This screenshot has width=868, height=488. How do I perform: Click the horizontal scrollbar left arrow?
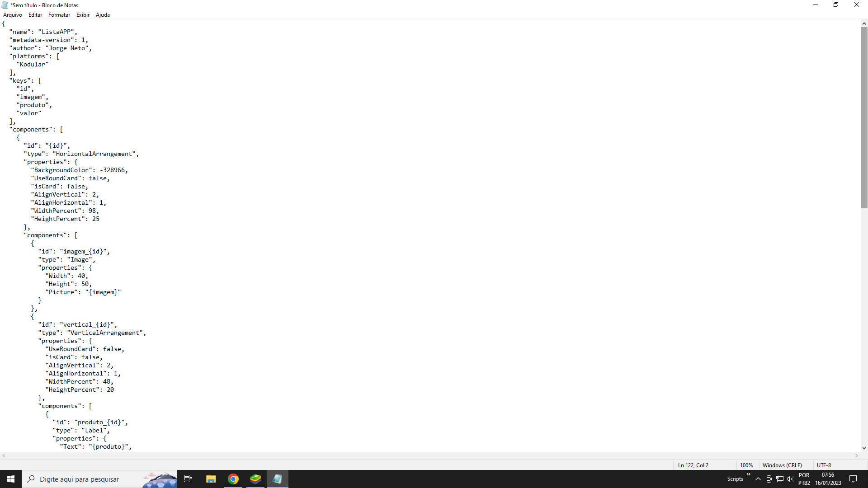pyautogui.click(x=4, y=455)
